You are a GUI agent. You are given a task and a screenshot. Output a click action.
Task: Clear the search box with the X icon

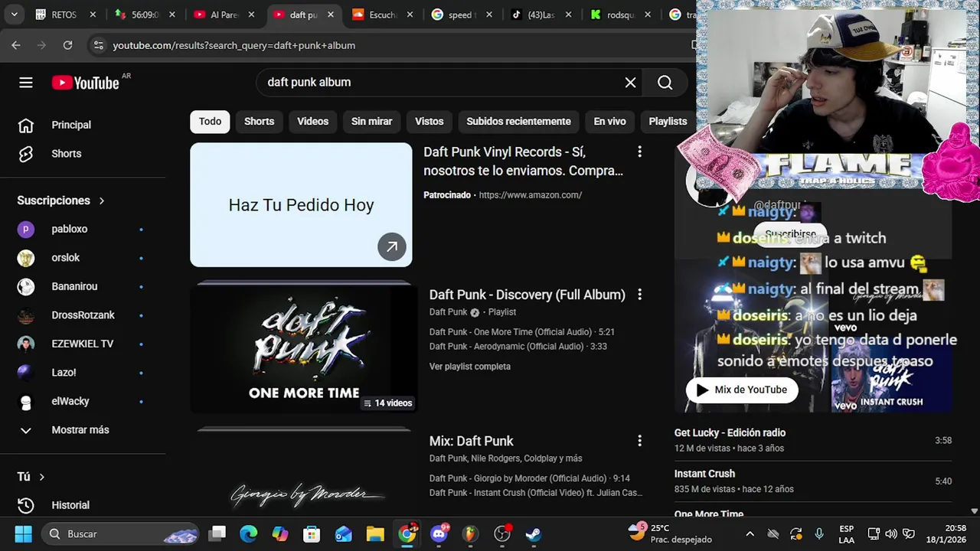pyautogui.click(x=630, y=83)
